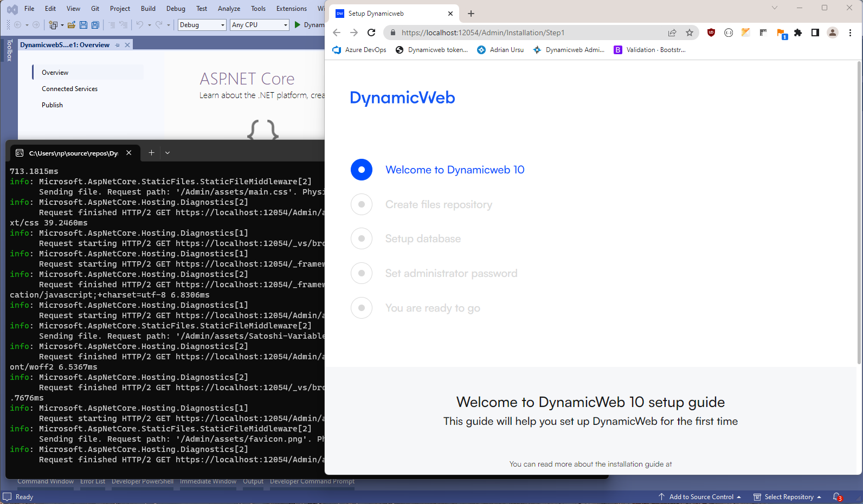The height and width of the screenshot is (504, 863).
Task: Open the orange flag extension with badge
Action: coord(781,34)
